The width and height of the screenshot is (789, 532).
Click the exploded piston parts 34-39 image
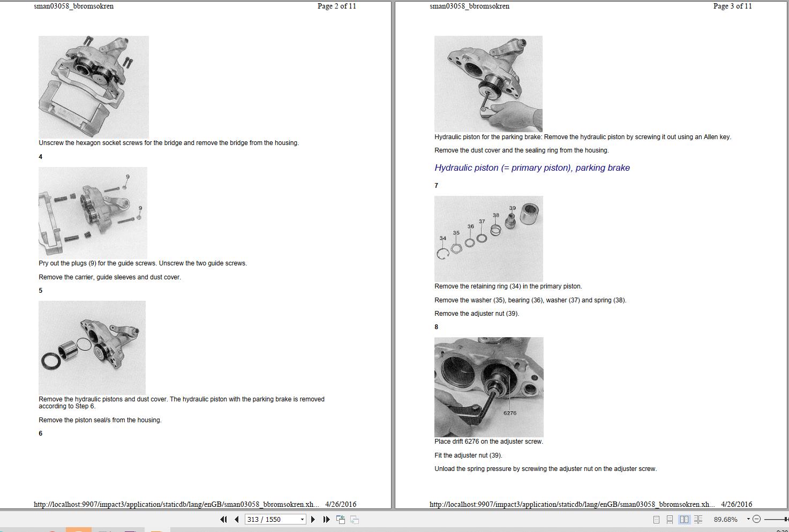[489, 239]
